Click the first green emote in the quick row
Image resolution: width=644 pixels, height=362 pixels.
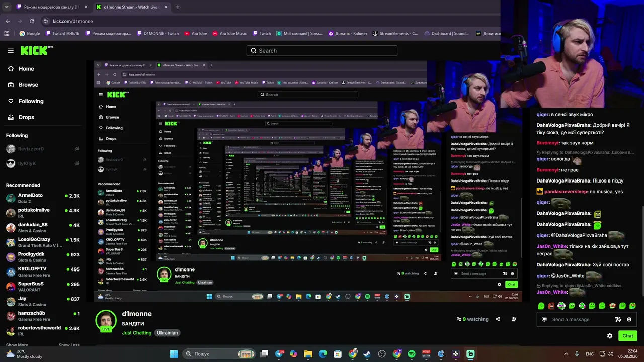(541, 306)
